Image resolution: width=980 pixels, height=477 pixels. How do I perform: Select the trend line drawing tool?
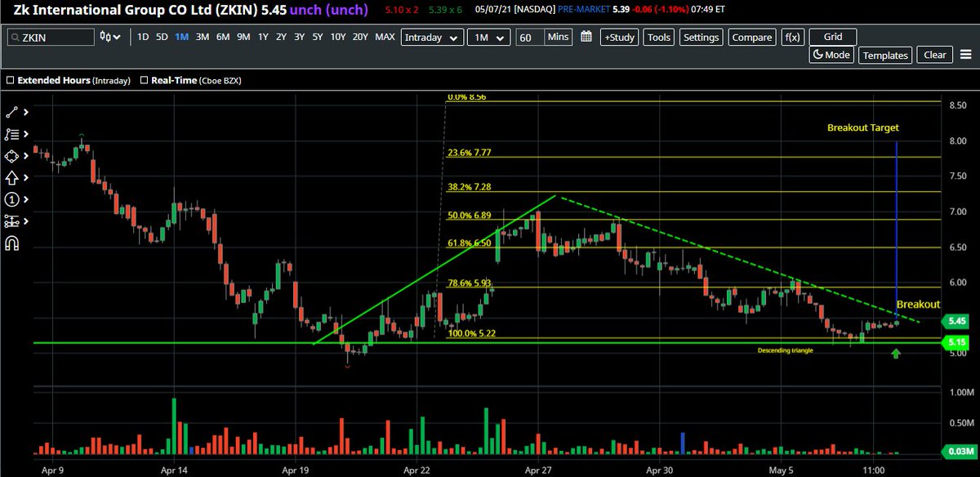(x=11, y=113)
